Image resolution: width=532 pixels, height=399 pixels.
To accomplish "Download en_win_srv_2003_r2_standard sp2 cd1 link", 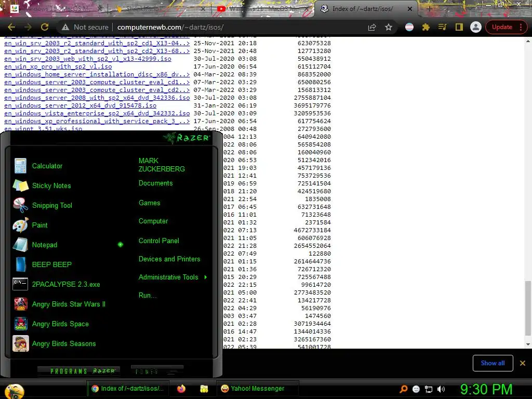I will tap(97, 43).
